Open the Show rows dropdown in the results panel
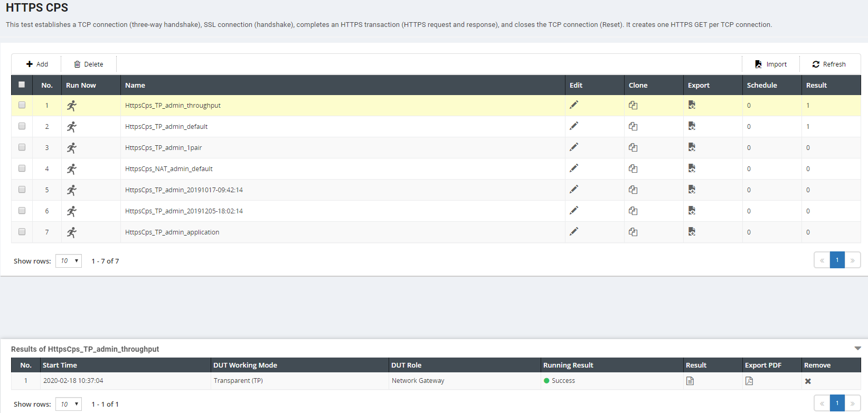Image resolution: width=868 pixels, height=413 pixels. [69, 404]
